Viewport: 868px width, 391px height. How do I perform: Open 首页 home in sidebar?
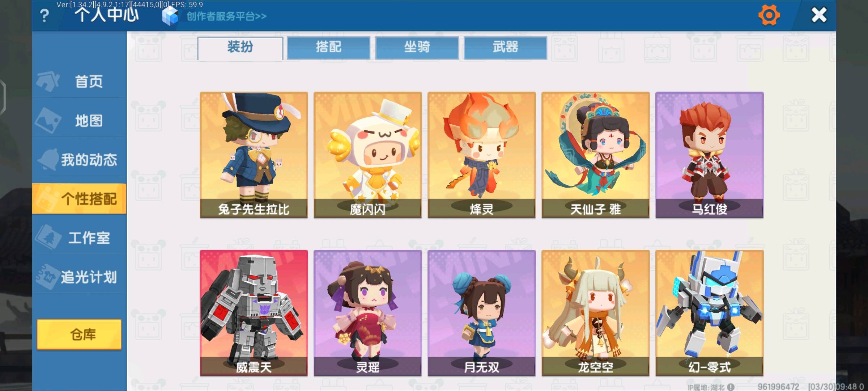(79, 81)
